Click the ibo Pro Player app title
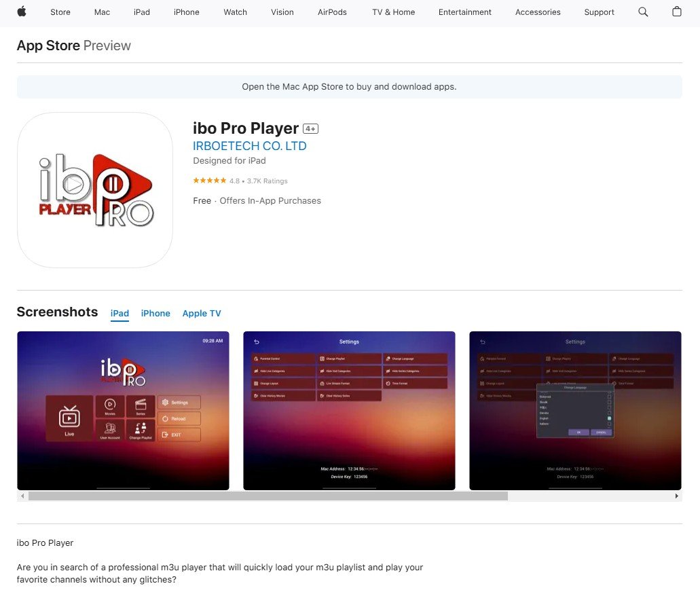 click(246, 128)
